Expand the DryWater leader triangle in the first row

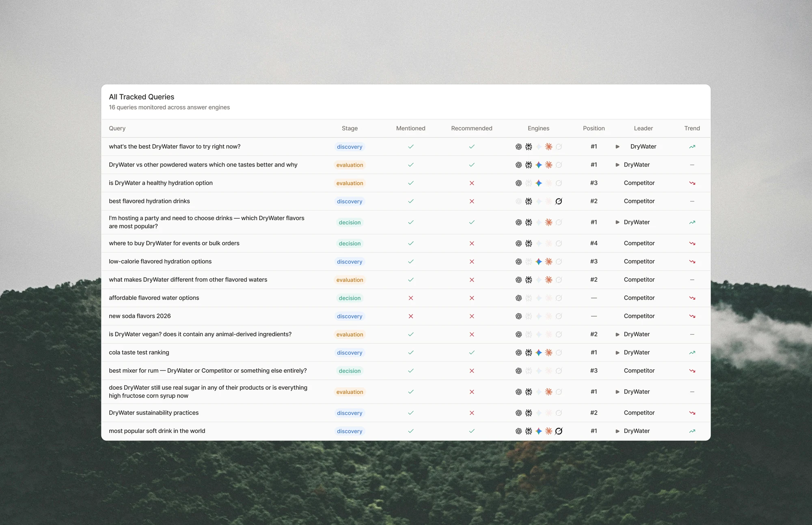coord(618,147)
